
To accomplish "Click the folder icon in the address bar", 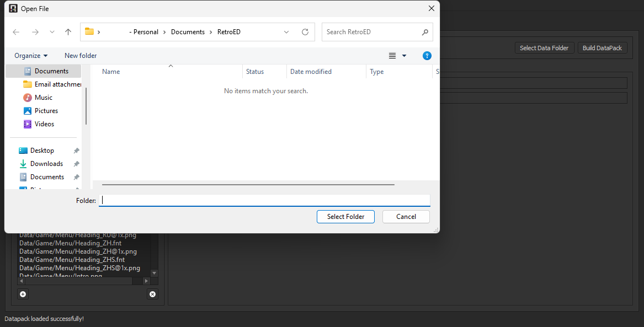I will (89, 31).
